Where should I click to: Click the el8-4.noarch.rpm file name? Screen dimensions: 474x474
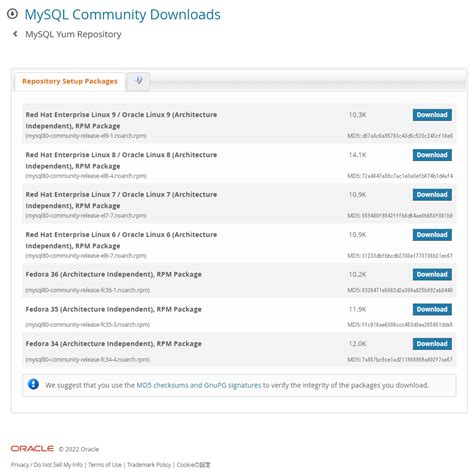(86, 176)
